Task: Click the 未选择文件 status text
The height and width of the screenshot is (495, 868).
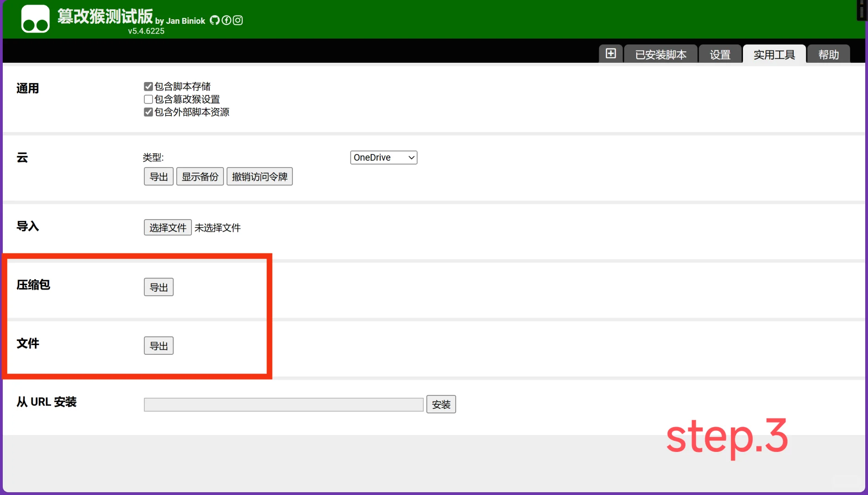Action: coord(218,228)
